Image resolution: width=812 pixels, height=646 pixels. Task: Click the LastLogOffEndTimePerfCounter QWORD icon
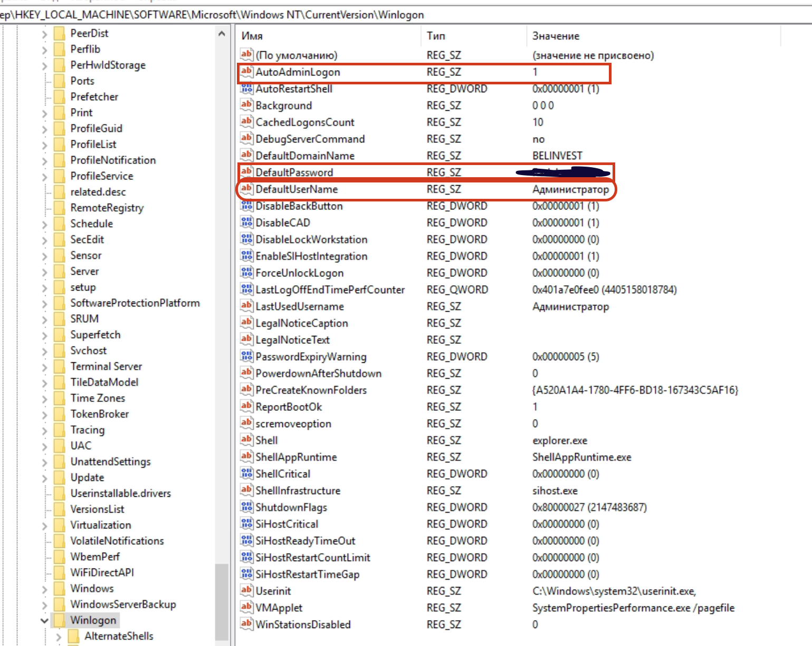coord(246,290)
